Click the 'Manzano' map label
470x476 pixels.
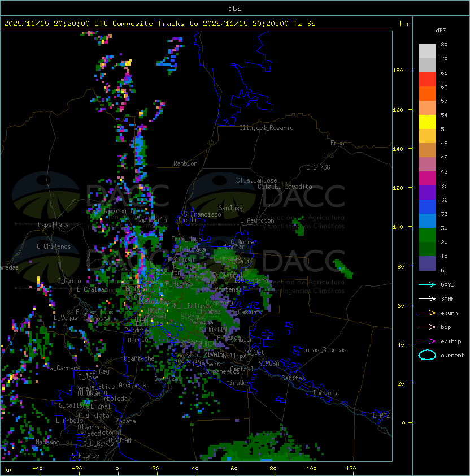pyautogui.click(x=47, y=442)
